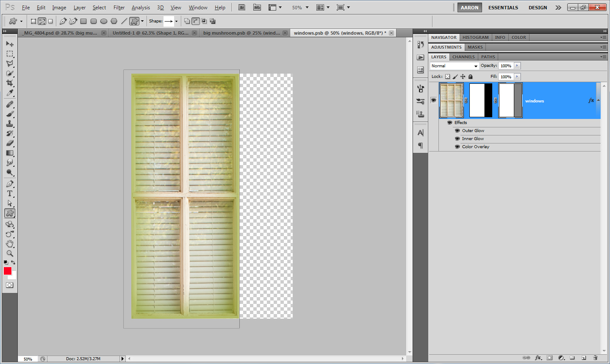Toggle Color Overlay effect visibility

click(x=457, y=147)
